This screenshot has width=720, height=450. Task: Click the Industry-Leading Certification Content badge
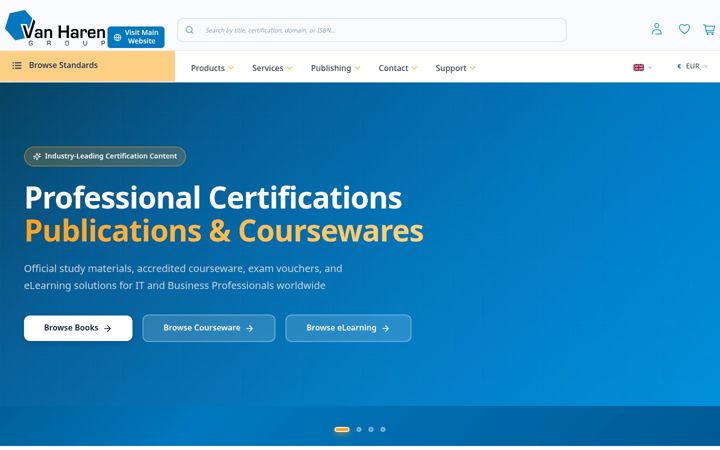click(x=105, y=157)
